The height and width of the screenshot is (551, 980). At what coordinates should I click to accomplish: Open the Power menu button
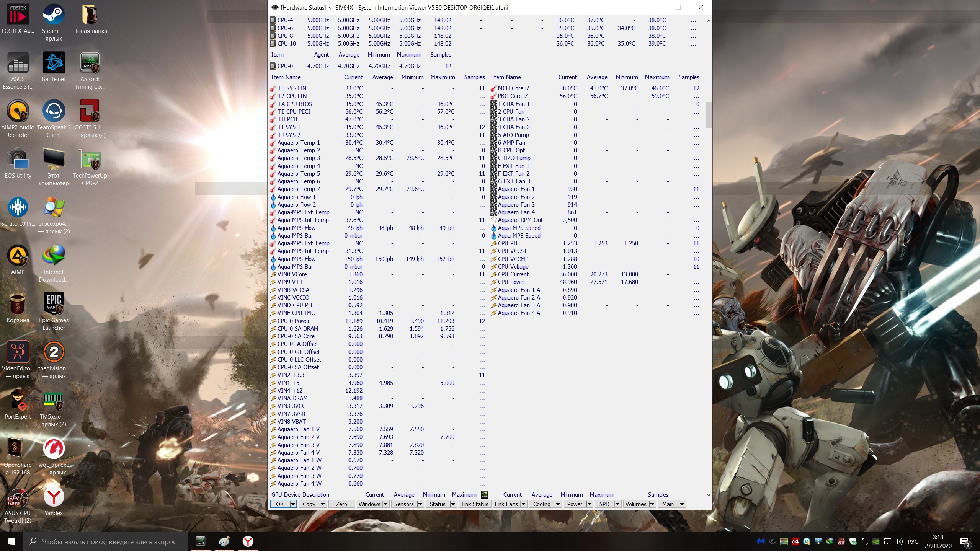pos(575,504)
